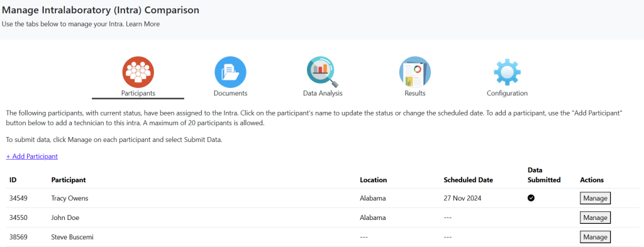Select the Results tab label
Viewport: 644px width, 247px height.
pyautogui.click(x=415, y=93)
